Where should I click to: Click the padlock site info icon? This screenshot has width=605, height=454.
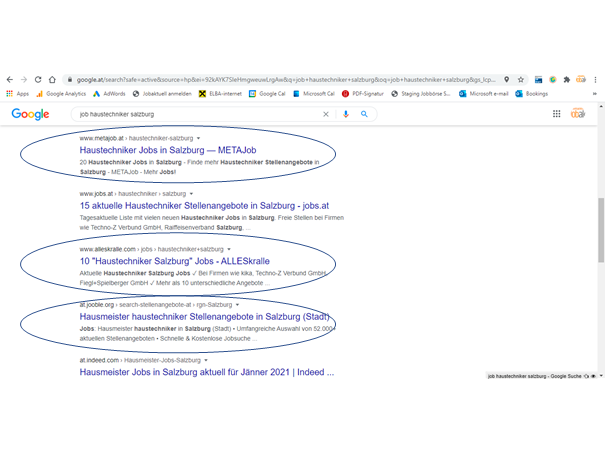[69, 79]
